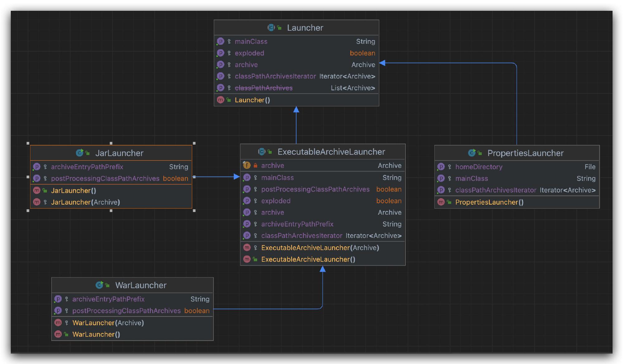Viewport: 623px width, 364px height.
Task: Click the class icon beside WarLauncher title
Action: (x=99, y=285)
